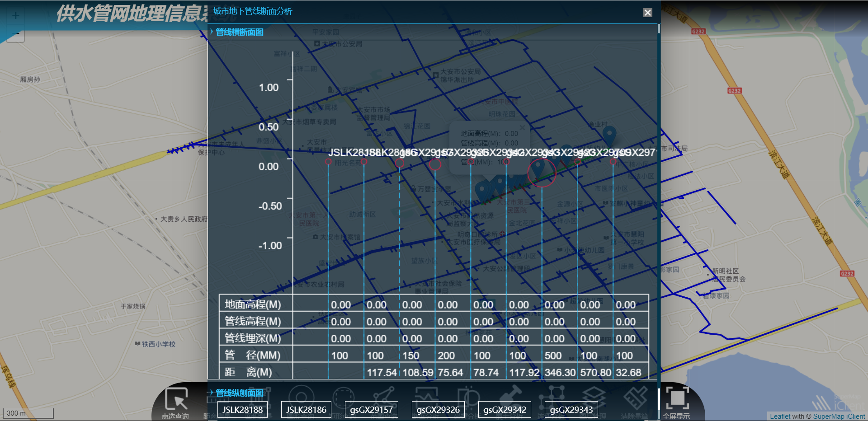Select pipe JSLK28186 profile button
Viewport: 868px width, 421px height.
(306, 410)
